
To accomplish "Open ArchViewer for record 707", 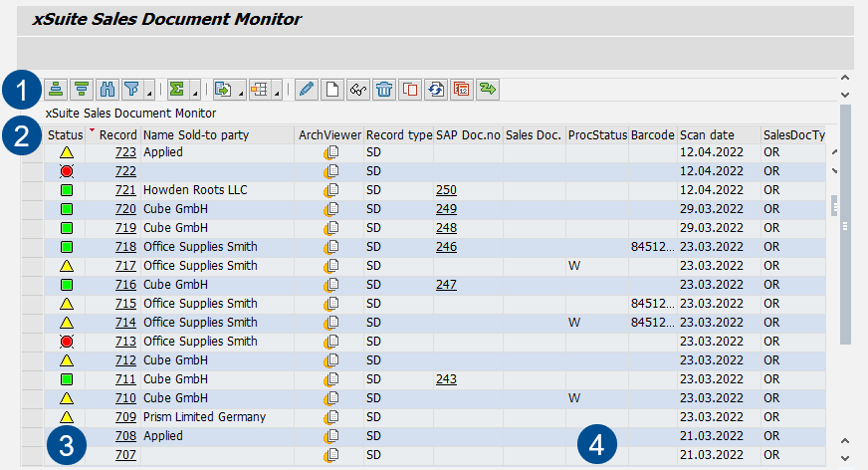I will tap(331, 455).
